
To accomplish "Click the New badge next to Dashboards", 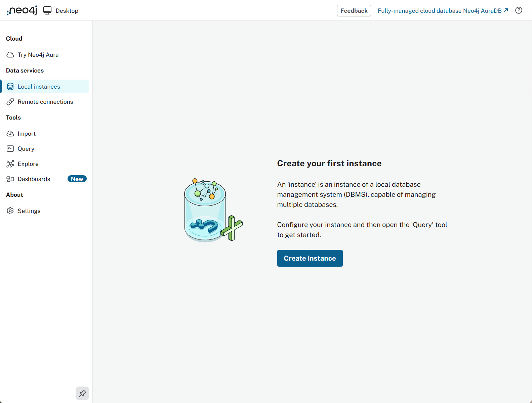I will [x=77, y=179].
